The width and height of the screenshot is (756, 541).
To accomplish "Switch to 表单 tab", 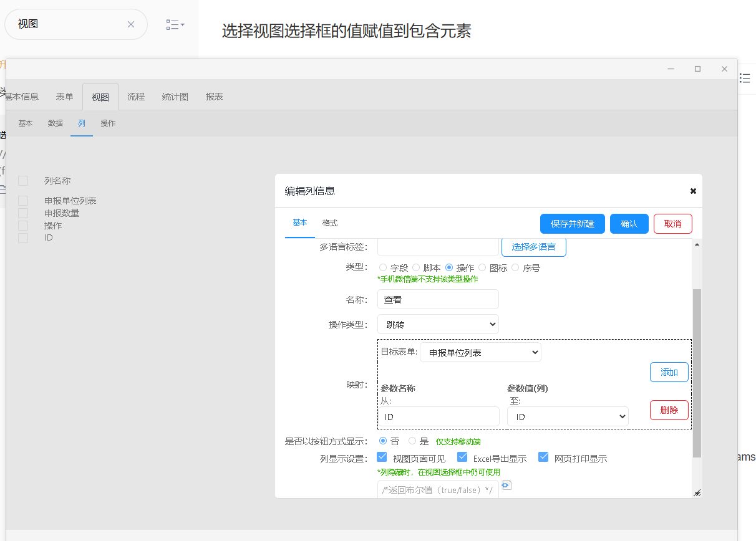I will click(64, 97).
